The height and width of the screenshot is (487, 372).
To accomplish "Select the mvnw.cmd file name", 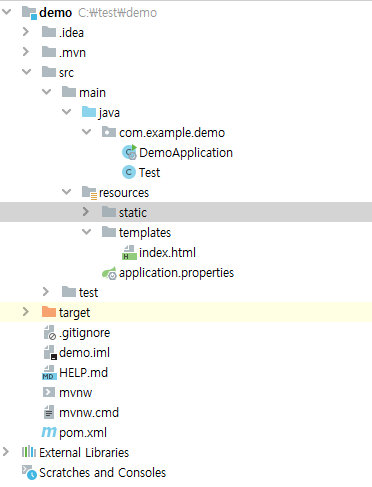I will click(89, 413).
